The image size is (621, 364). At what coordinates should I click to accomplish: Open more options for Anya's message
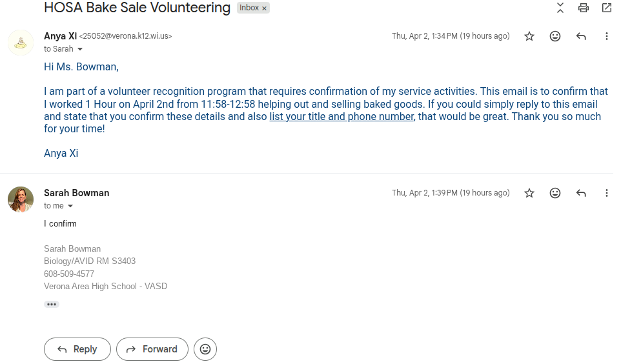click(607, 36)
